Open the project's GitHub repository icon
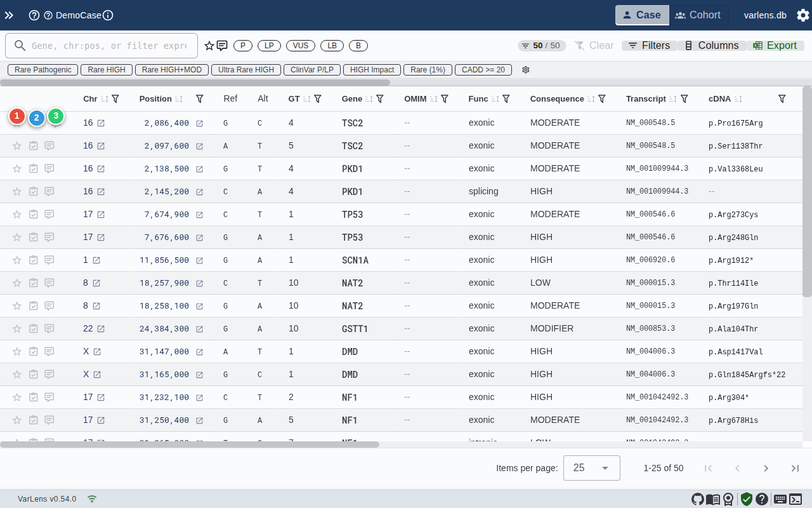The image size is (812, 508). (x=698, y=499)
